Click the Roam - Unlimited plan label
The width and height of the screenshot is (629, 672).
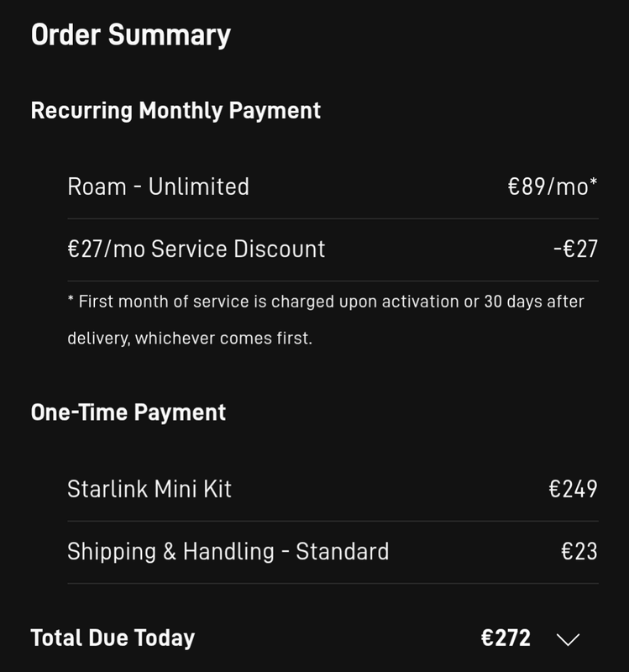coord(158,186)
